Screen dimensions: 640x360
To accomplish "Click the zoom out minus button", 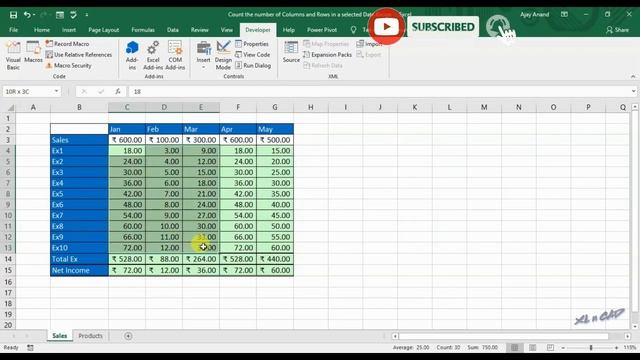I will [563, 348].
